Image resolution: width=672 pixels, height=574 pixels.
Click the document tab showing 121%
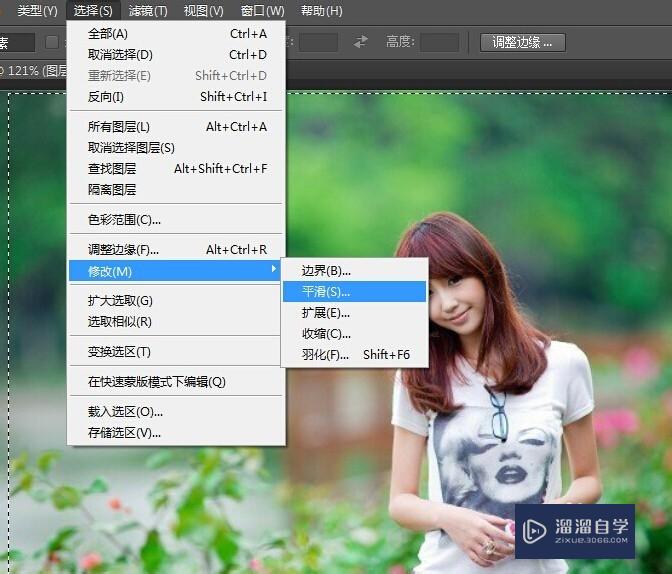[x=33, y=71]
